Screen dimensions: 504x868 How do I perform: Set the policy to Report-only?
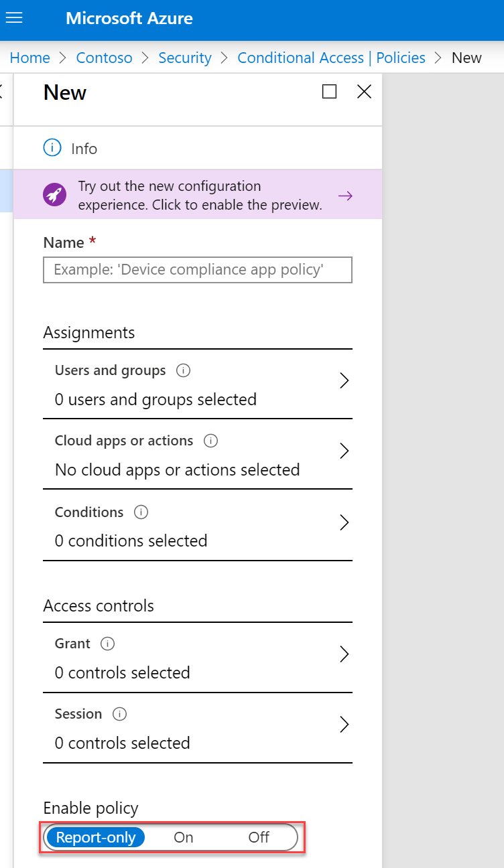click(95, 837)
